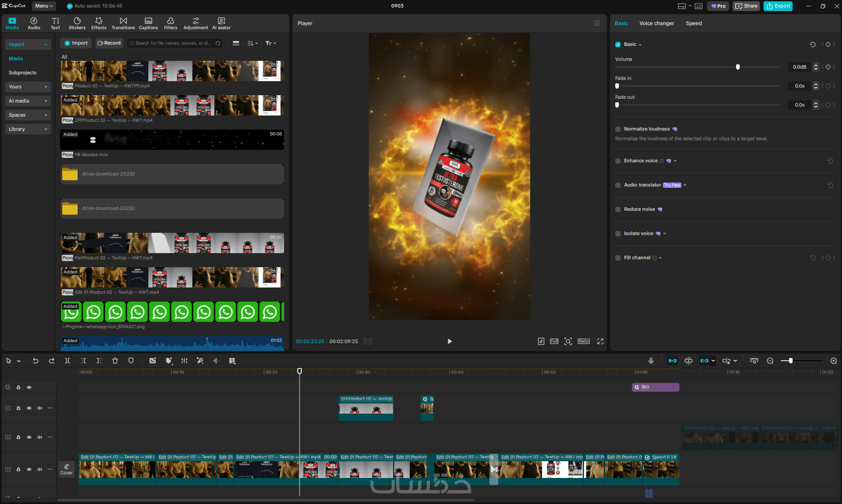Expand the Library sidebar section
This screenshot has width=842, height=504.
point(28,129)
